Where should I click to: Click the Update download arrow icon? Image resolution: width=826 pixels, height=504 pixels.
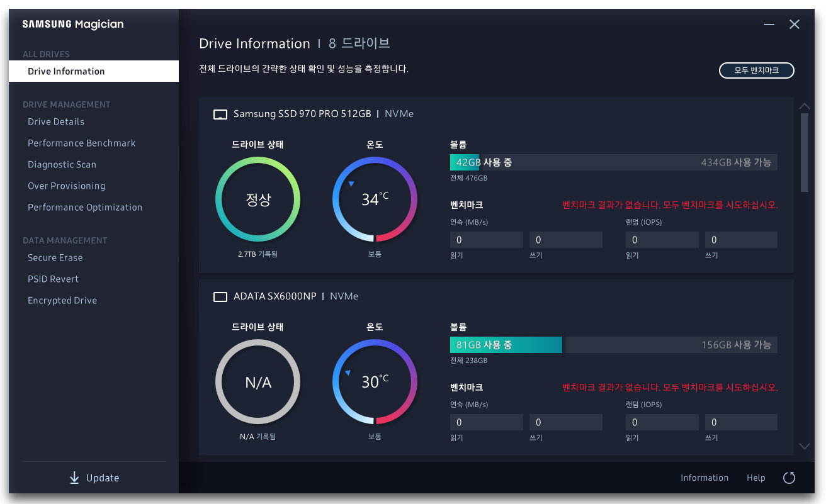[x=74, y=478]
